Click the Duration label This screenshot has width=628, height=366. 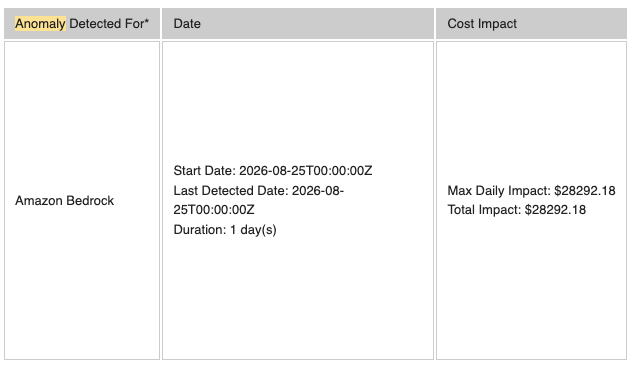(x=200, y=230)
